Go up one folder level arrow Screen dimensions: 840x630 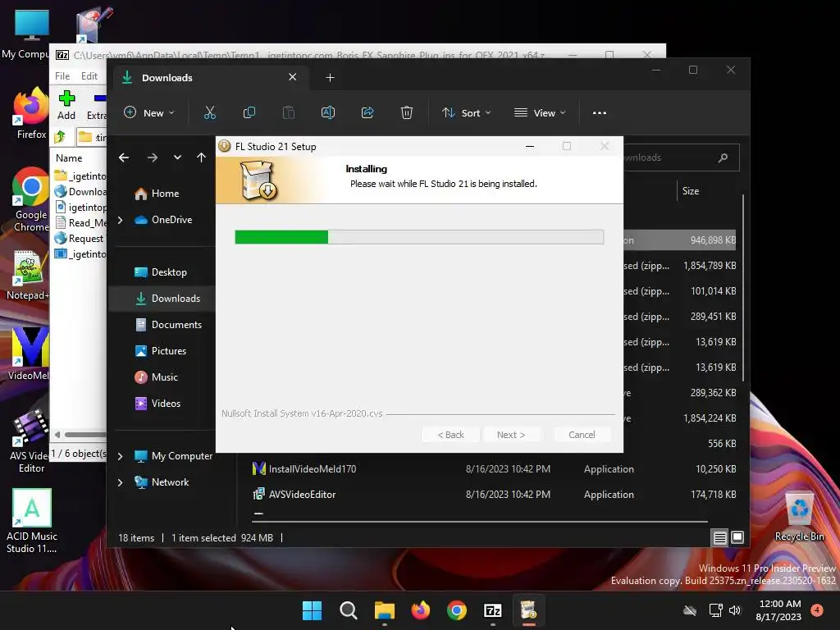[201, 157]
